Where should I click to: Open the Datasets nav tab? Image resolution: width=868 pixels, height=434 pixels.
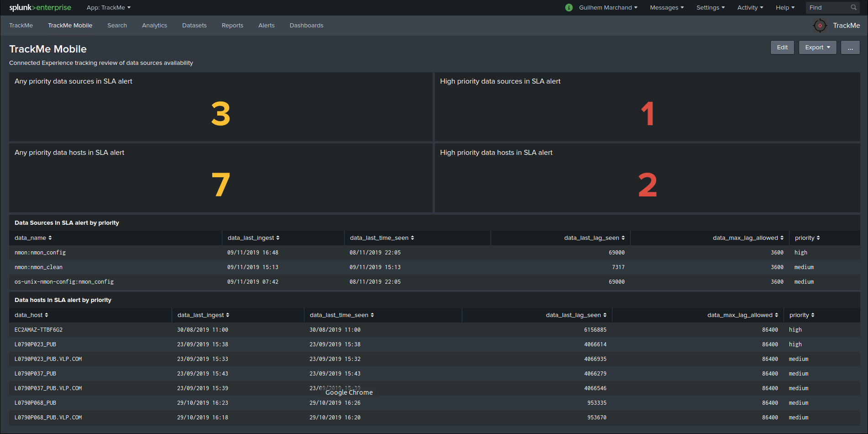coord(194,26)
